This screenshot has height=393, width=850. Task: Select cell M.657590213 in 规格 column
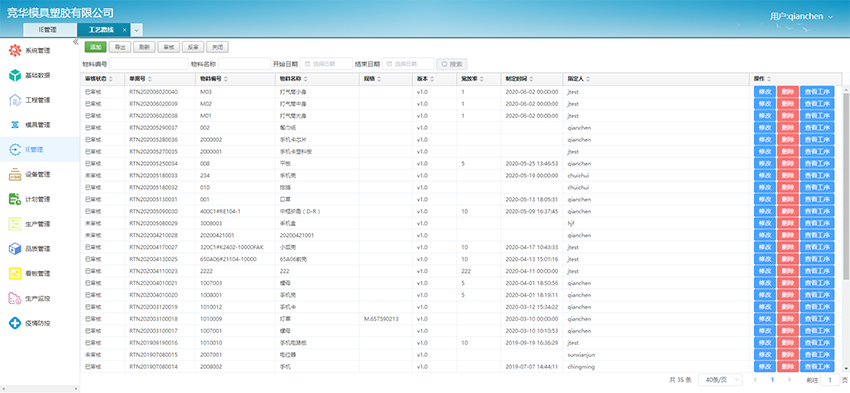click(x=381, y=319)
